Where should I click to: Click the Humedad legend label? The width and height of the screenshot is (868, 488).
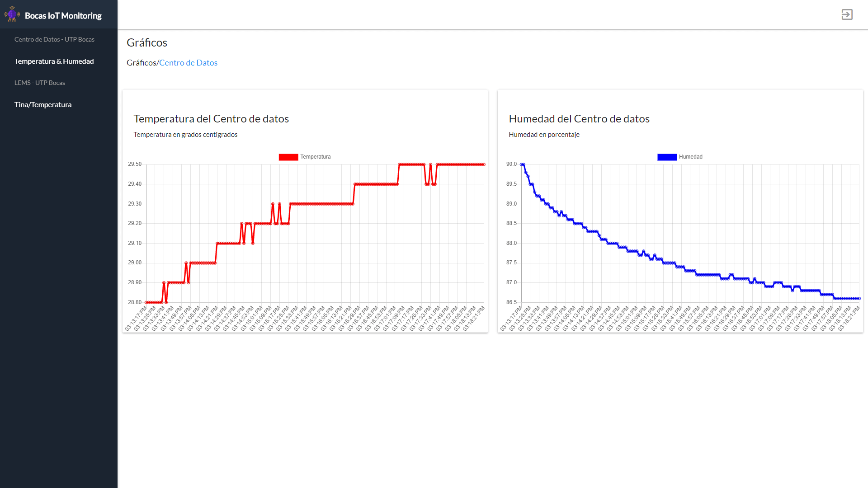click(691, 157)
